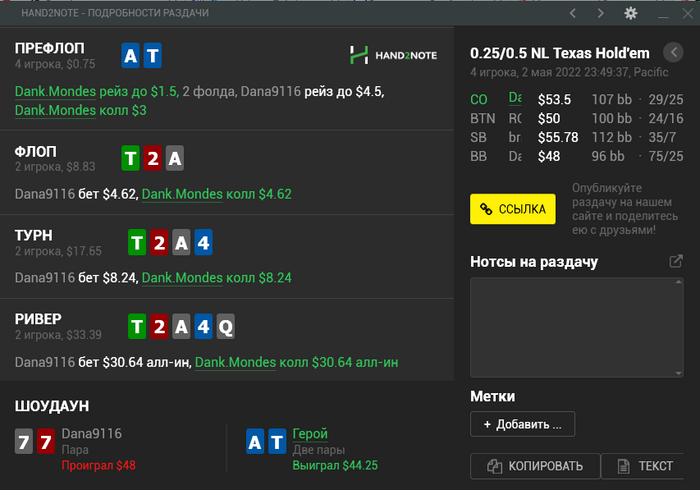Click the Добавить tag button

click(522, 424)
